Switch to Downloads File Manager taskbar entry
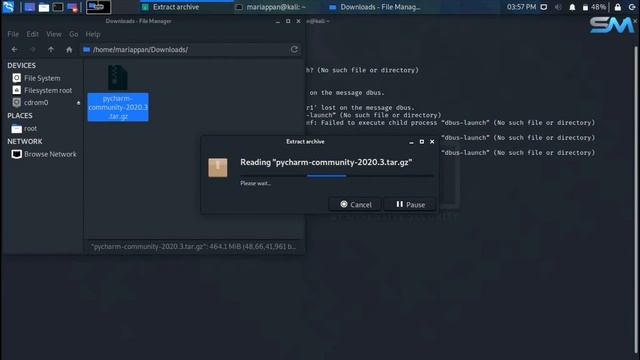640x360 pixels. pyautogui.click(x=374, y=7)
